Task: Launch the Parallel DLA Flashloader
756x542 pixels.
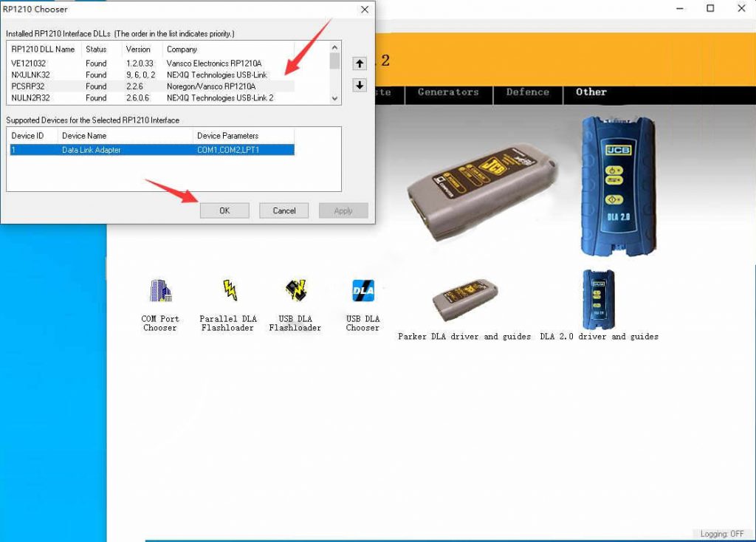Action: pos(230,290)
